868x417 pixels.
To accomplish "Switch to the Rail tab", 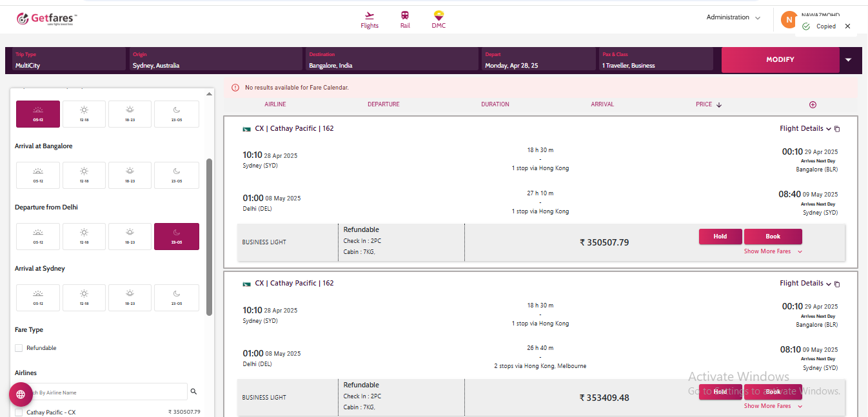I will [x=405, y=20].
